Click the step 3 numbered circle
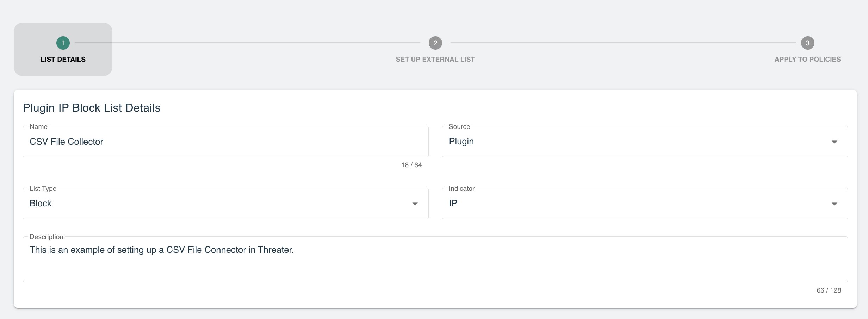The image size is (868, 319). click(808, 43)
